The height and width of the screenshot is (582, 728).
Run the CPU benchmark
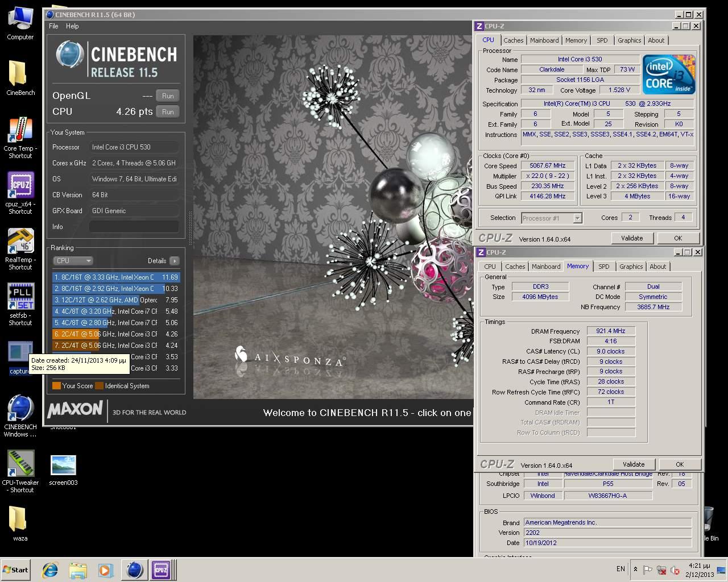[x=168, y=112]
